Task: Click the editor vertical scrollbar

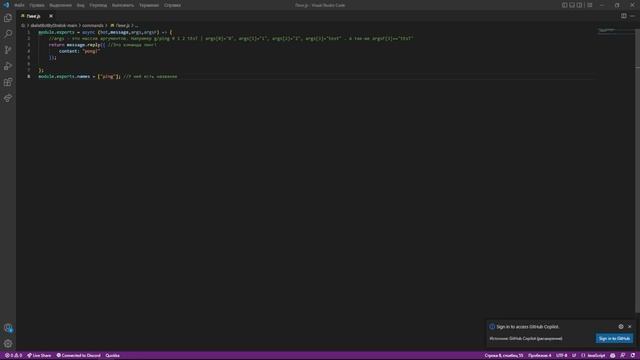Action: point(638,171)
